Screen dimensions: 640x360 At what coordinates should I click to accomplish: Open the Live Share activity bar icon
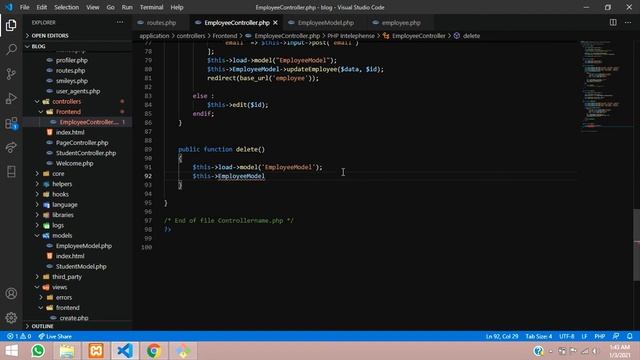[x=11, y=147]
